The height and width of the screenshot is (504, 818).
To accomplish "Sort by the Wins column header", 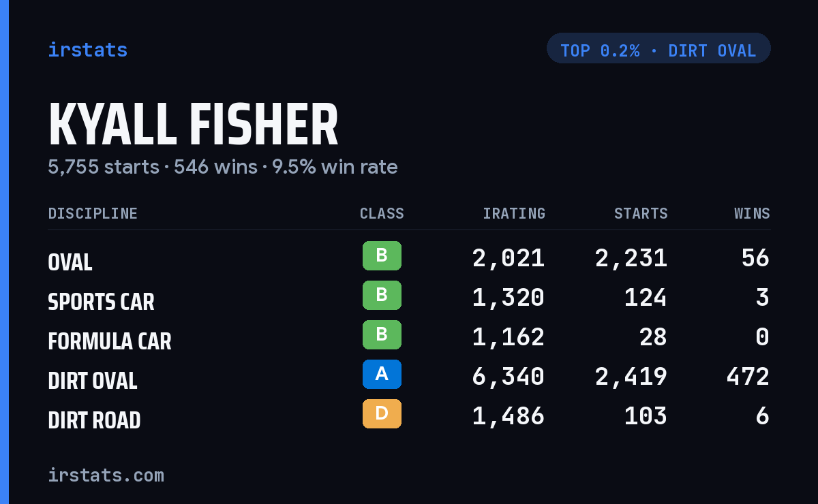I will tap(752, 214).
